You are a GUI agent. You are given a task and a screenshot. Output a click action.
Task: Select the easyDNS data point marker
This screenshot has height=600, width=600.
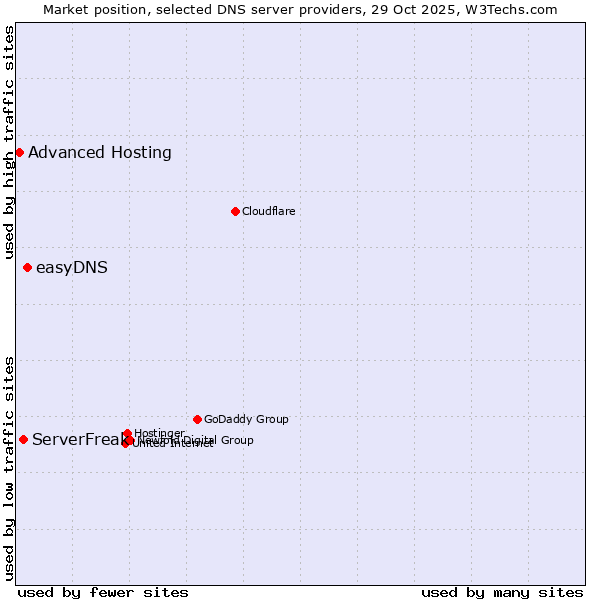[x=27, y=267]
